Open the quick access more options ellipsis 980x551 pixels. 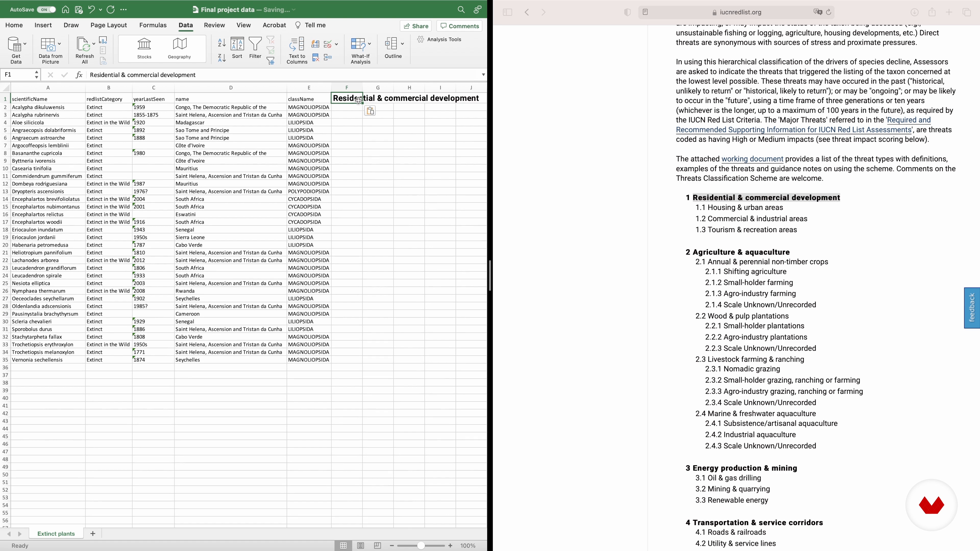coord(123,9)
